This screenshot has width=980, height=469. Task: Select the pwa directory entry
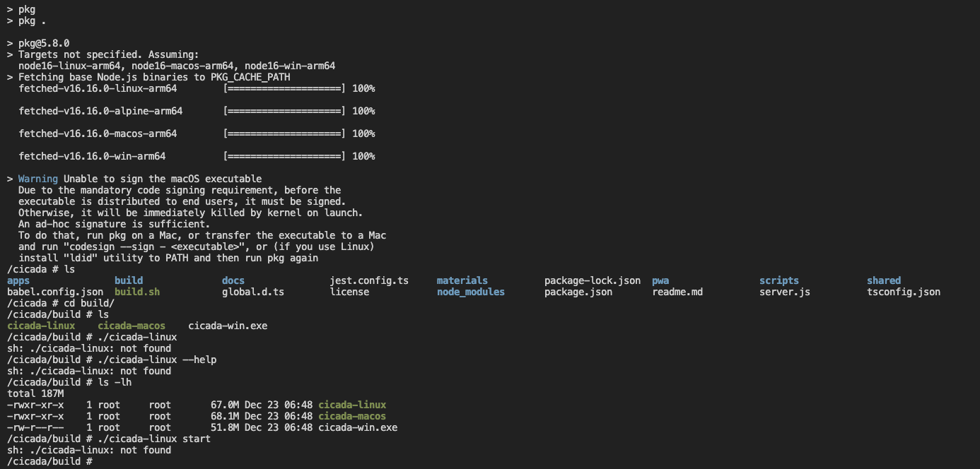pyautogui.click(x=662, y=280)
